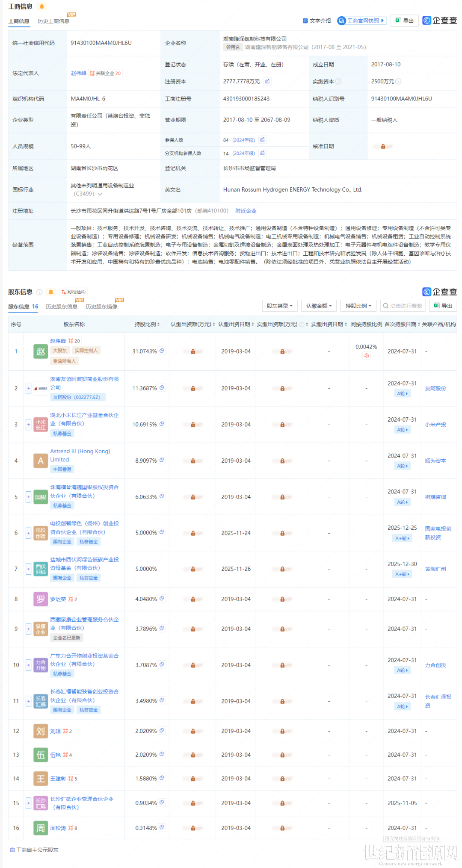
Task: Click the 工商官网快照 button
Action: [362, 21]
